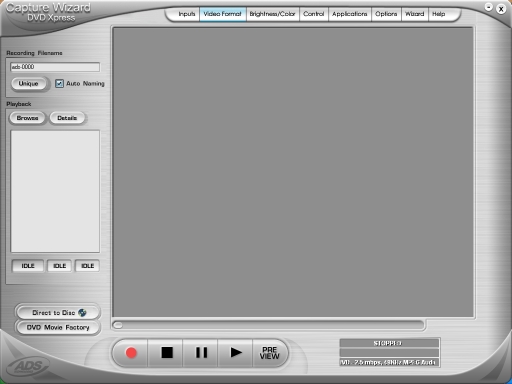
Task: Minimize the Capture Wizard window
Action: [488, 7]
